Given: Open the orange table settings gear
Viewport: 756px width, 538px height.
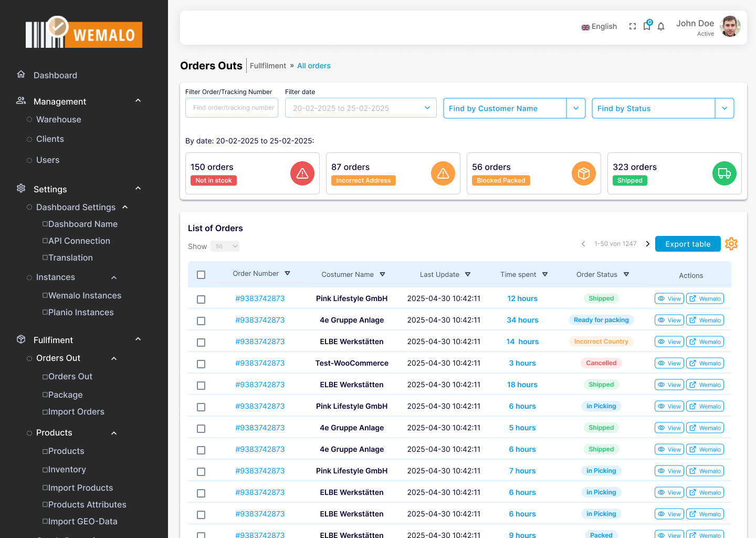Looking at the screenshot, I should pyautogui.click(x=731, y=244).
